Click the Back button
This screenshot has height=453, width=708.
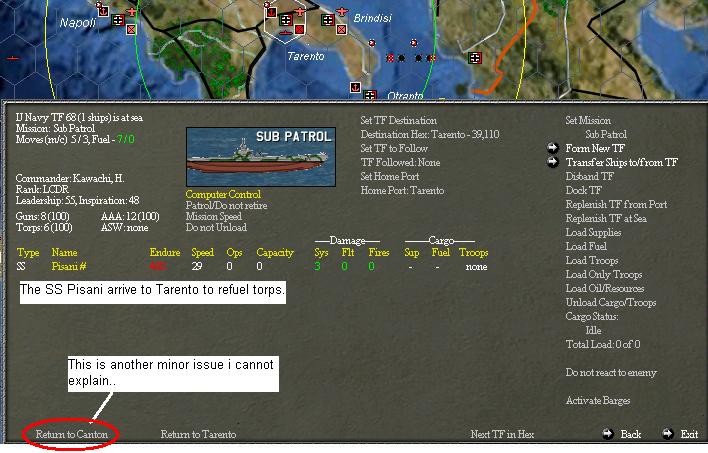tap(630, 434)
